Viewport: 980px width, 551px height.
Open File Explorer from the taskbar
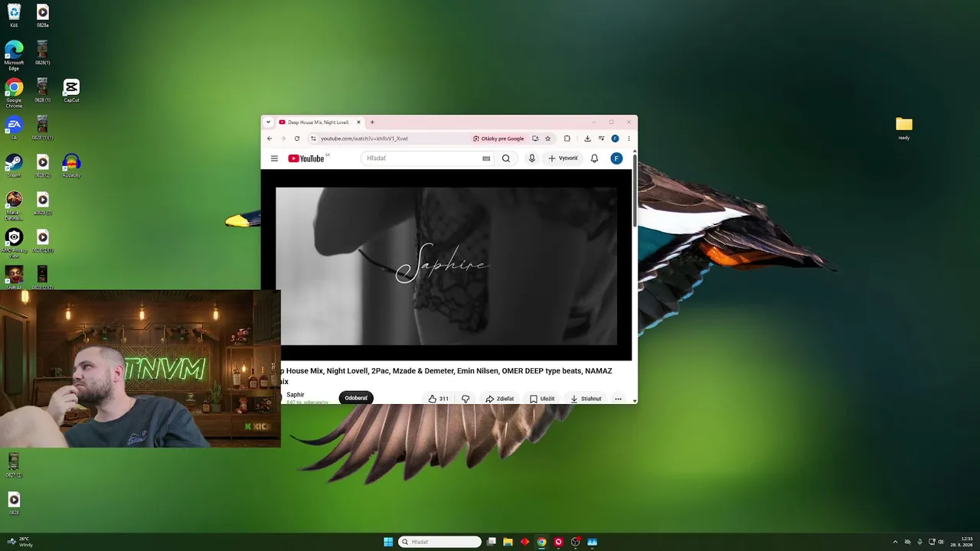[508, 542]
